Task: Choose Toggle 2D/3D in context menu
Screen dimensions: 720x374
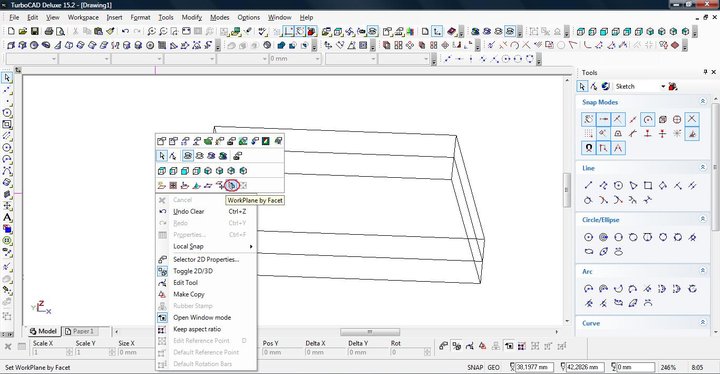Action: [206, 271]
